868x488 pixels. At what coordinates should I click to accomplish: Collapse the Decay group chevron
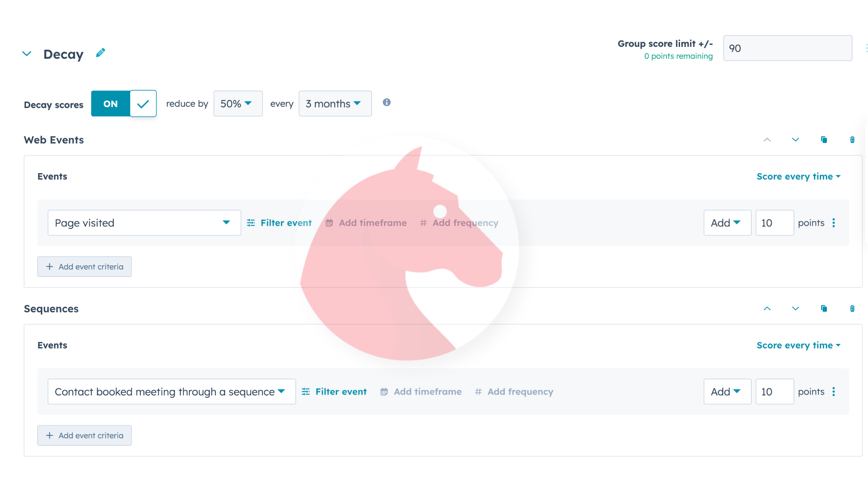point(27,53)
